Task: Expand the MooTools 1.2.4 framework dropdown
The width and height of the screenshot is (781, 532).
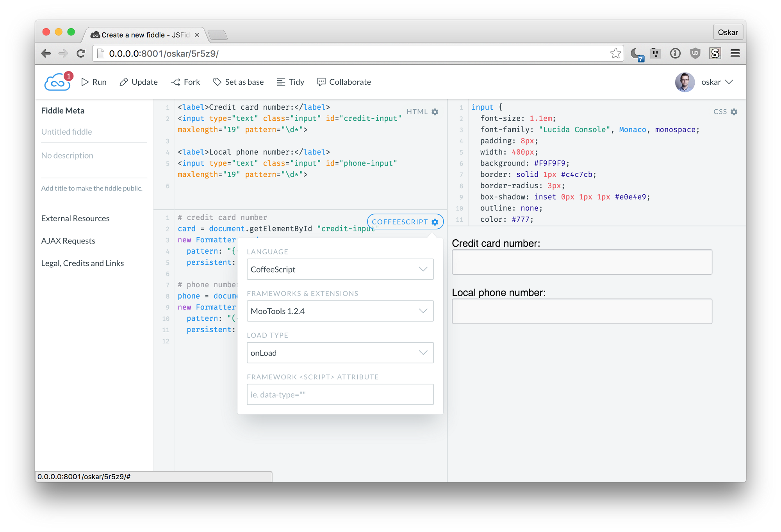Action: [x=340, y=311]
